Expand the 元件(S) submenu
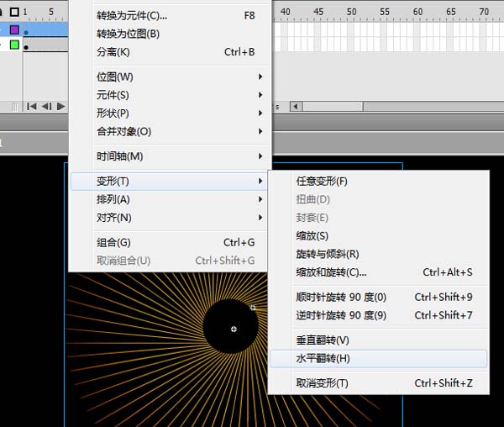The width and height of the screenshot is (504, 427). [170, 95]
